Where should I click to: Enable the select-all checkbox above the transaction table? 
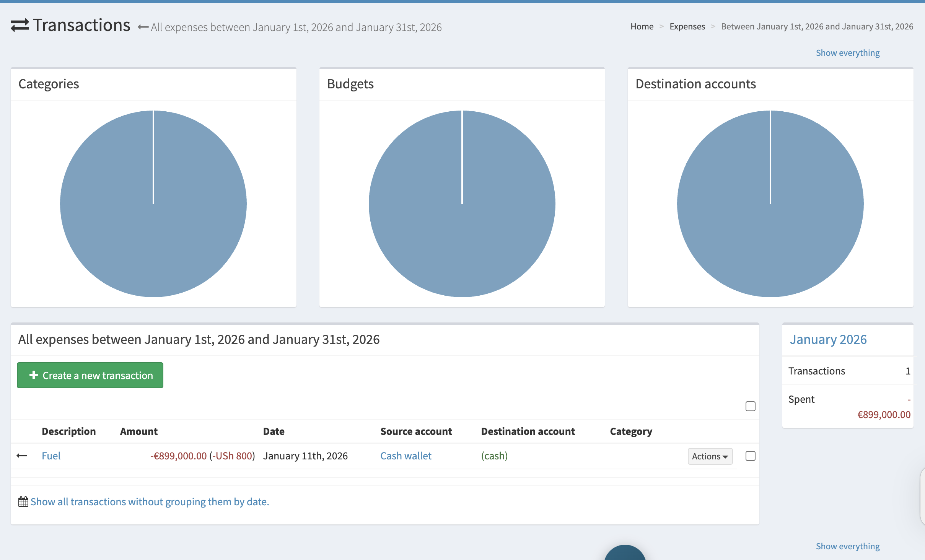[750, 406]
